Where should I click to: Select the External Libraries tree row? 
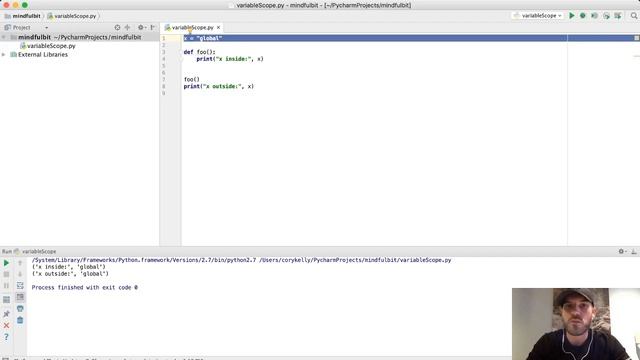pyautogui.click(x=80, y=54)
